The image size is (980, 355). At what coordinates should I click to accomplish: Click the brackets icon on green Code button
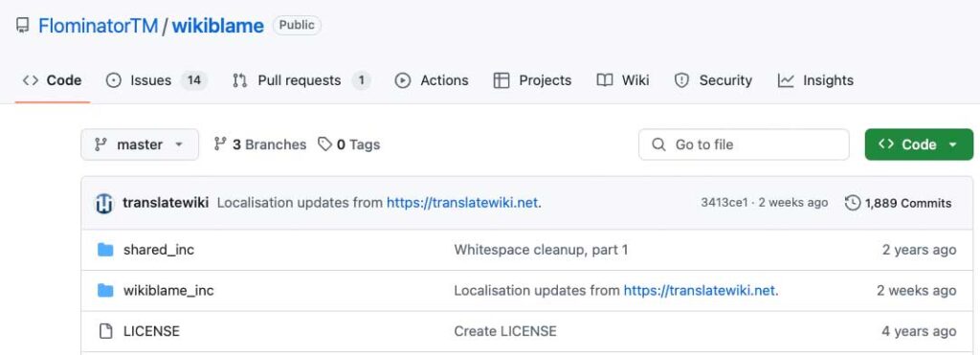[885, 144]
